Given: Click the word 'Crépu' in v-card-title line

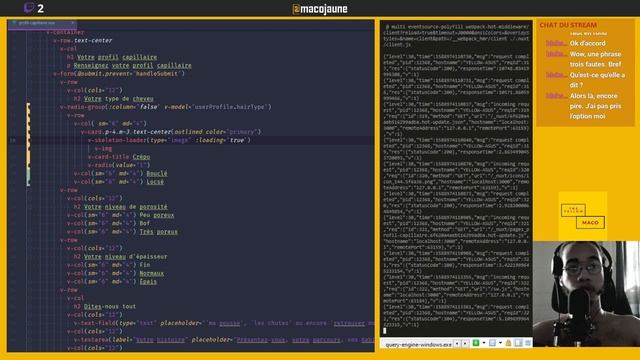Looking at the screenshot, I should (141, 157).
